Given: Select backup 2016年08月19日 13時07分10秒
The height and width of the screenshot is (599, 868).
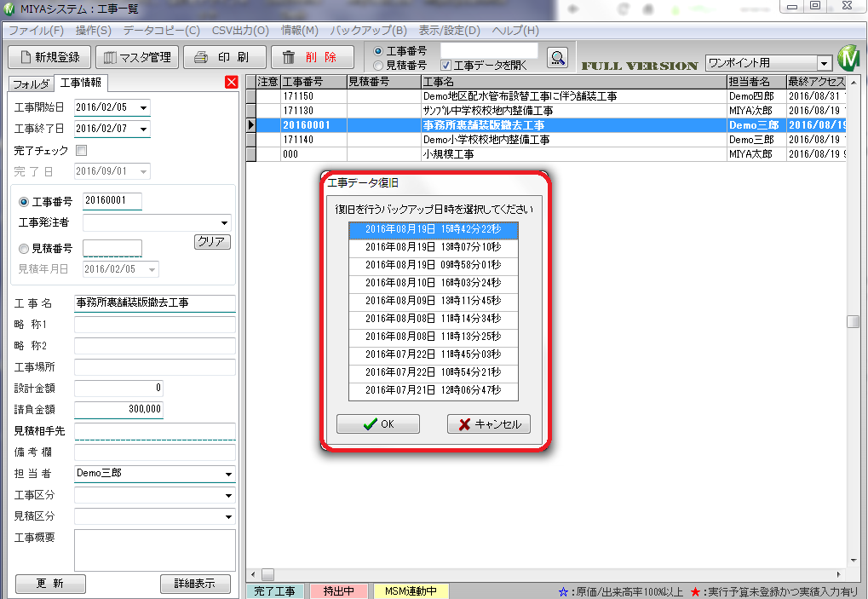Looking at the screenshot, I should coord(434,247).
